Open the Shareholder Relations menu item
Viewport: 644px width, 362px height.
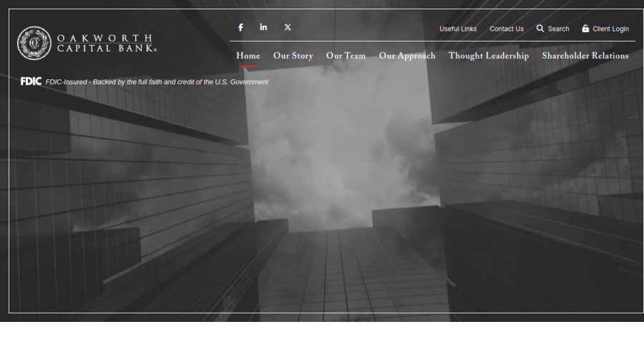click(x=585, y=56)
